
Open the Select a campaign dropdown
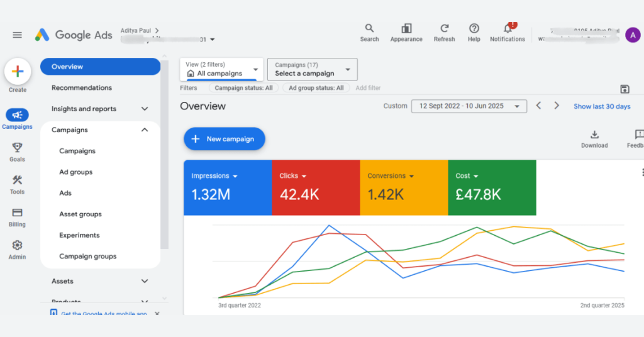[312, 69]
